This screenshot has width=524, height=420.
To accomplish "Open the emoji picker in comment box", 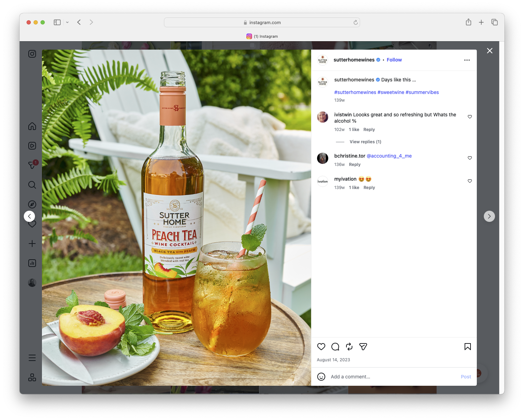I will [321, 377].
